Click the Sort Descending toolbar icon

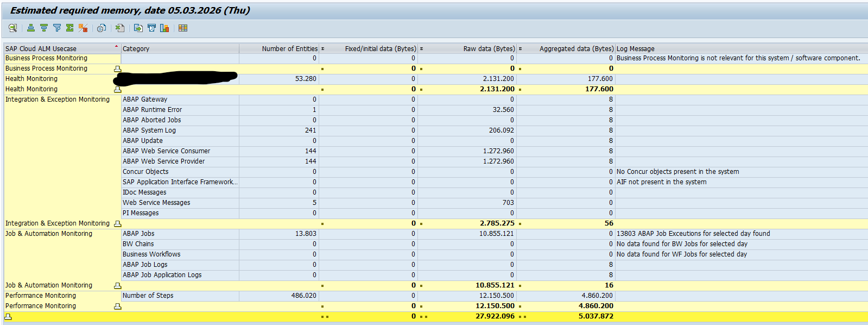click(x=44, y=28)
